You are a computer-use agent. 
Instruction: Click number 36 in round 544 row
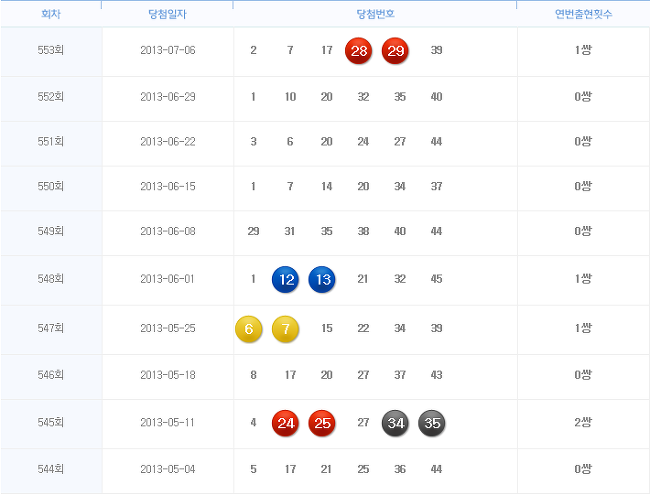[400, 469]
